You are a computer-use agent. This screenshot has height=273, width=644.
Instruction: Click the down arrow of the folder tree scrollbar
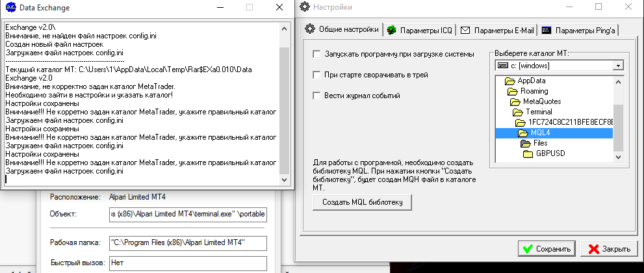tap(618, 157)
